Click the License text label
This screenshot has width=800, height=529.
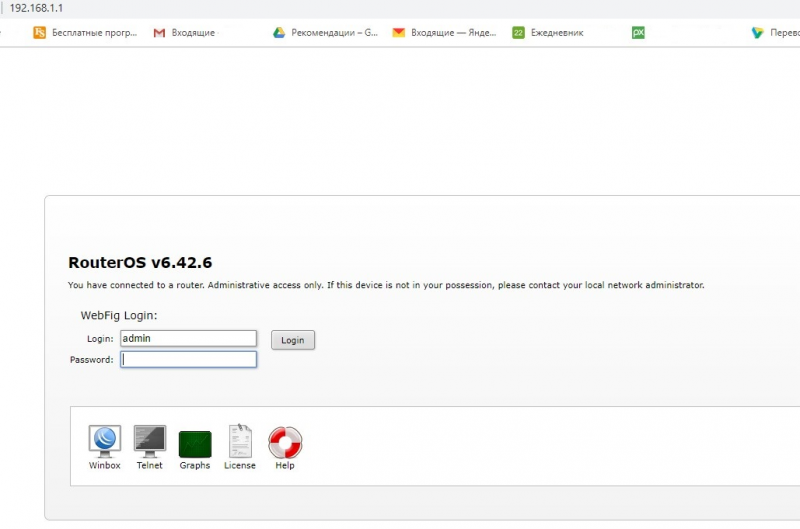(x=240, y=465)
